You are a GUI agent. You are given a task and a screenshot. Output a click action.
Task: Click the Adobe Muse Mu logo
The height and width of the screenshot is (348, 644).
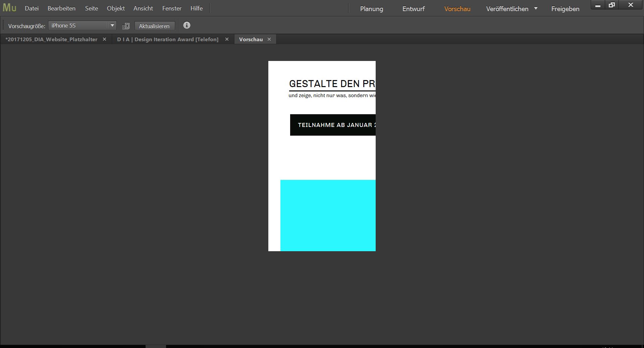[x=9, y=8]
